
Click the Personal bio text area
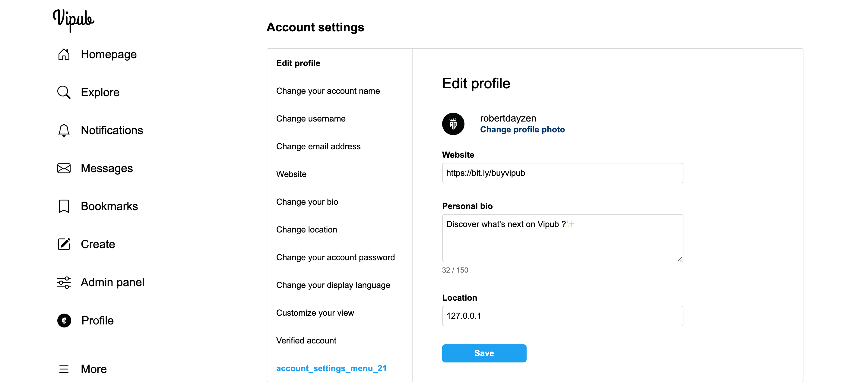pos(562,238)
